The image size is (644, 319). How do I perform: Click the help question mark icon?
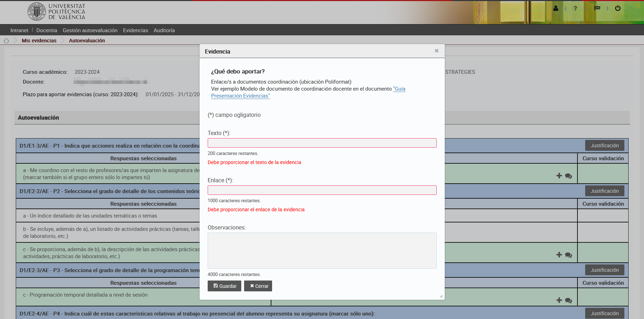(x=575, y=8)
